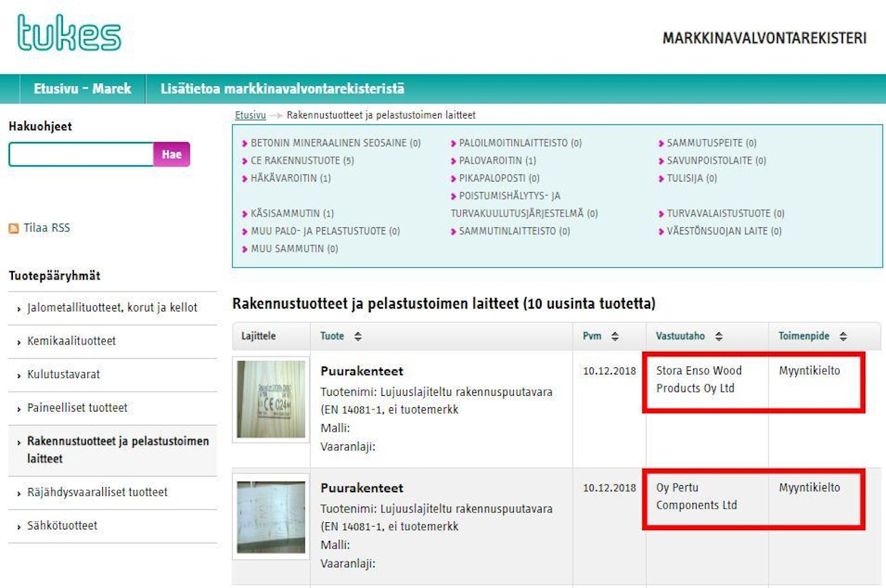This screenshot has height=588, width=886.
Task: Open second Puurakenteet product thumbnail
Action: point(271,517)
